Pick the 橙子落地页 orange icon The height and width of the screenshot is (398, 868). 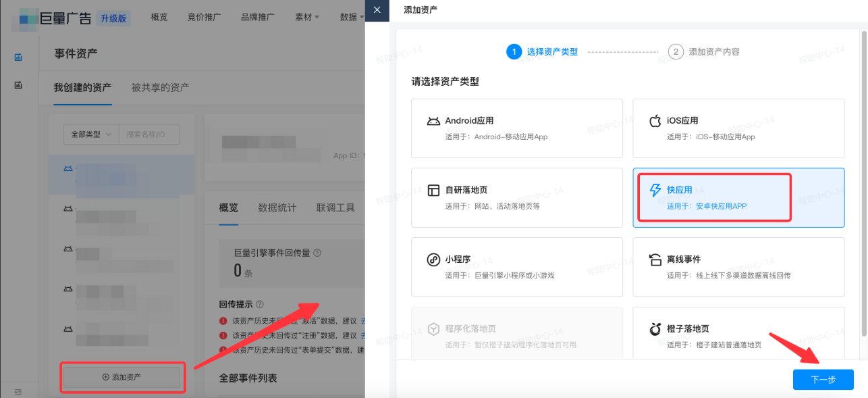tap(655, 329)
